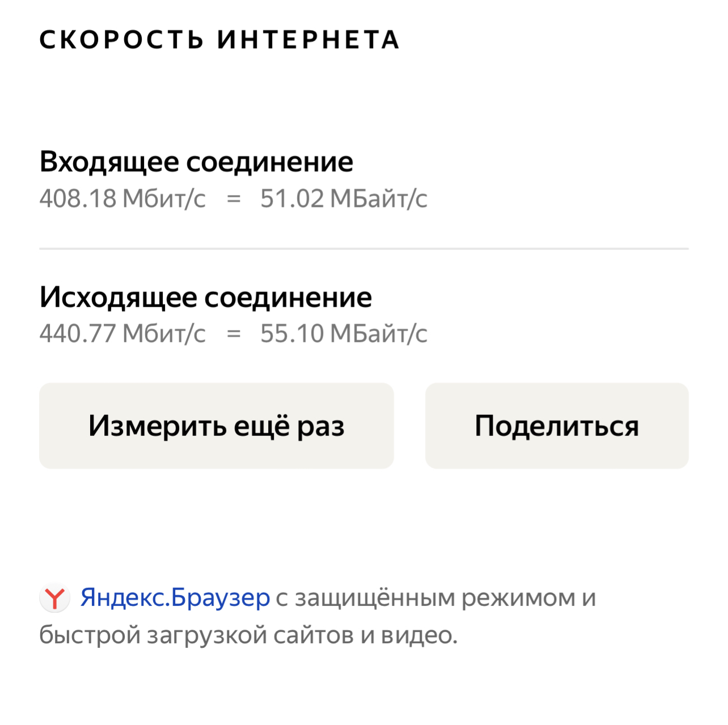Select the "Входящее соединение" label
Screen dimensions: 728x725
pyautogui.click(x=196, y=162)
